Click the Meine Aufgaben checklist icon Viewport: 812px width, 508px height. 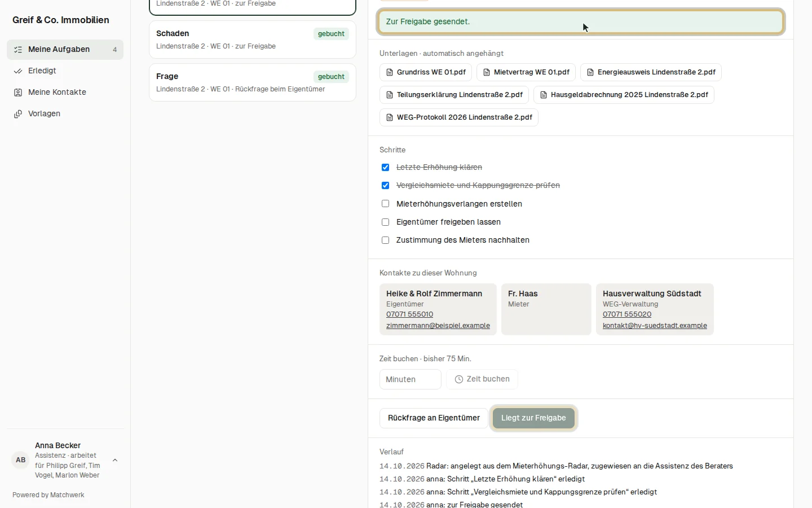pos(18,50)
